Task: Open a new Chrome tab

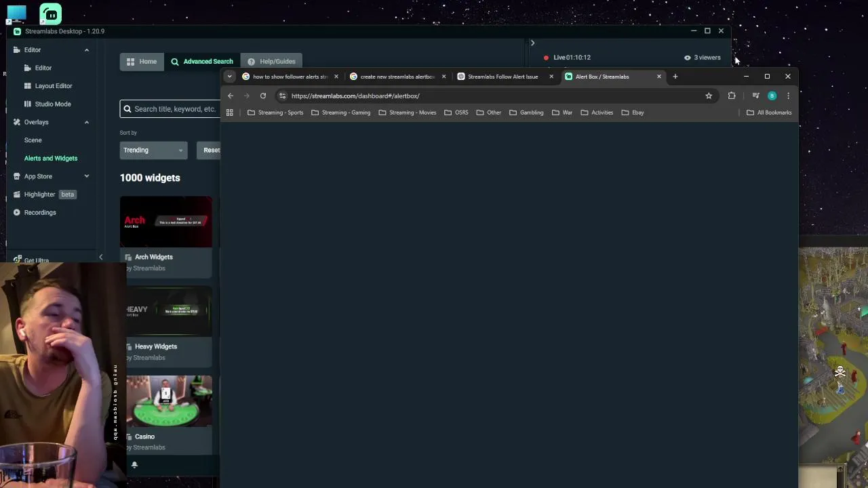Action: coord(675,77)
